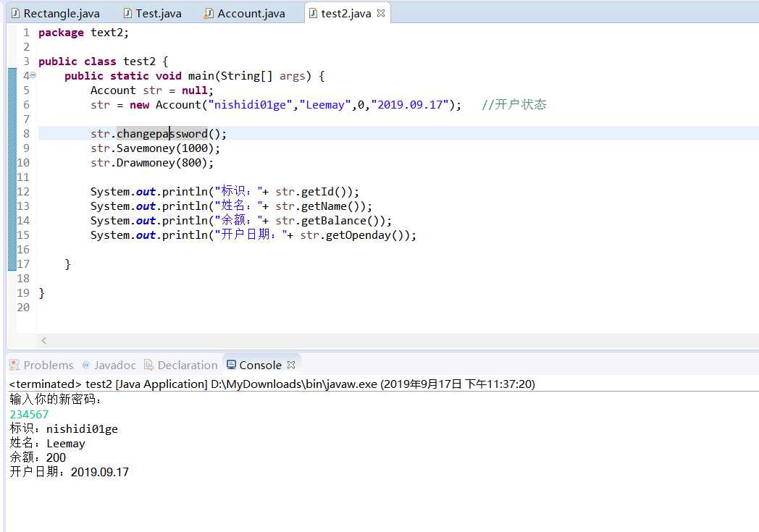
Task: Click the Javadoc @ icon
Action: [x=86, y=365]
